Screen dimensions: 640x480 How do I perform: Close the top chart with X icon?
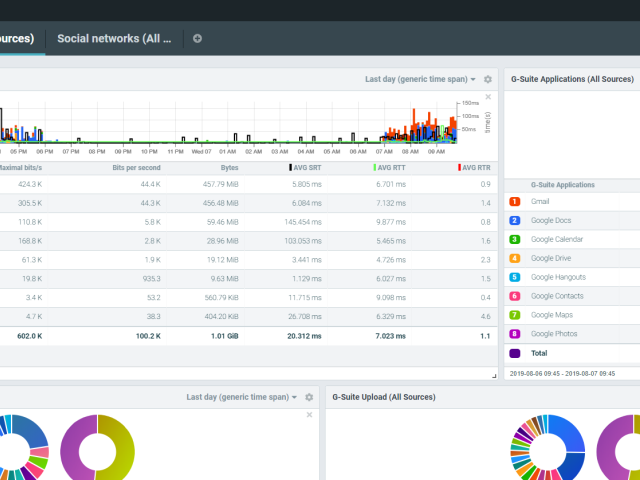[x=488, y=97]
